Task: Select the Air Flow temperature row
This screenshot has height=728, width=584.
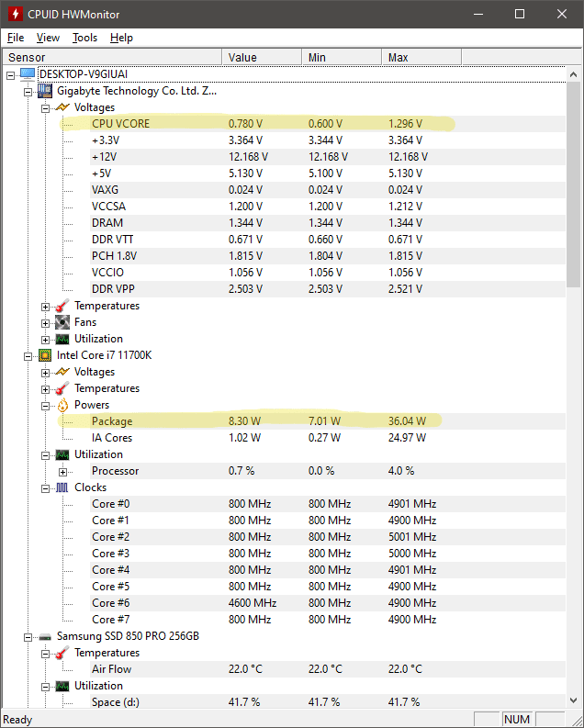Action: [328, 669]
